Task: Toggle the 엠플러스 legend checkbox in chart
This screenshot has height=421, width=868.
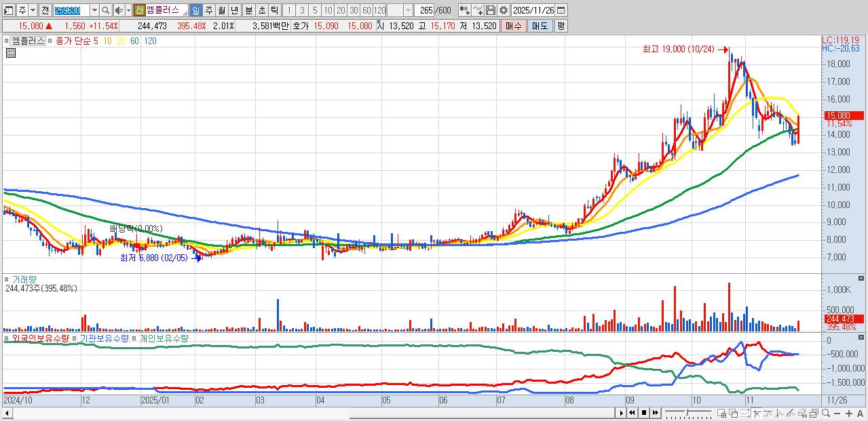Action: coord(7,41)
